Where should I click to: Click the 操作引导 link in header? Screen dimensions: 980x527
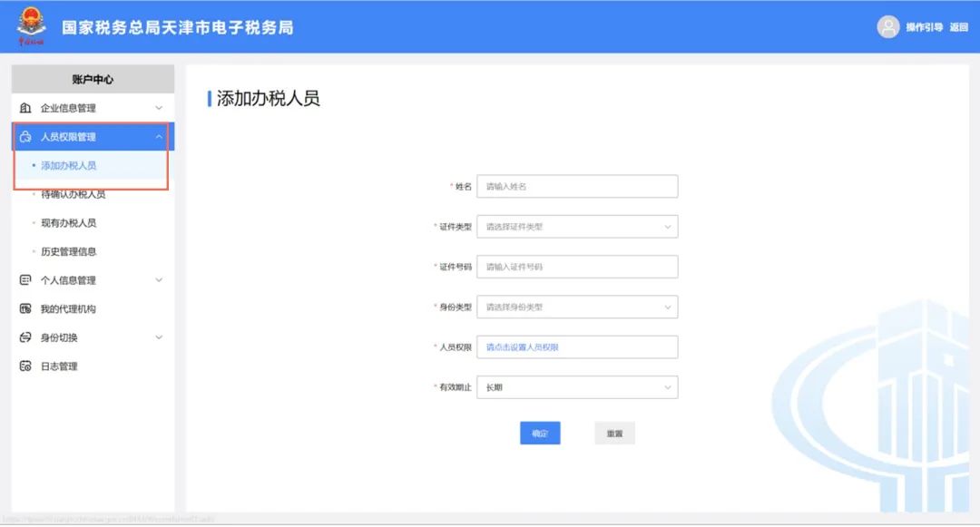[x=924, y=27]
